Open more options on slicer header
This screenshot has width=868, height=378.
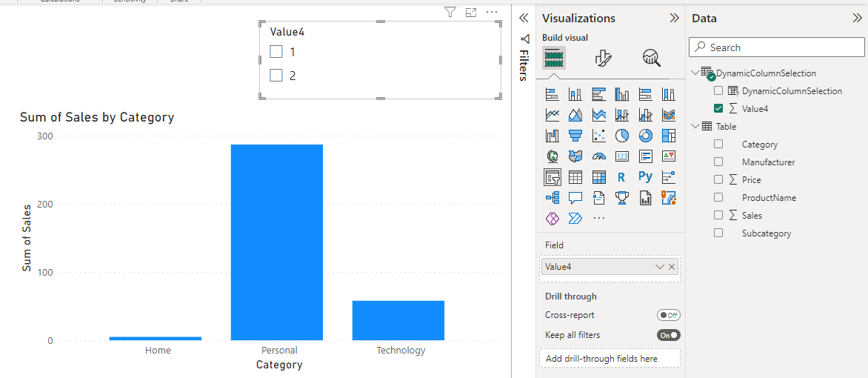[x=492, y=12]
